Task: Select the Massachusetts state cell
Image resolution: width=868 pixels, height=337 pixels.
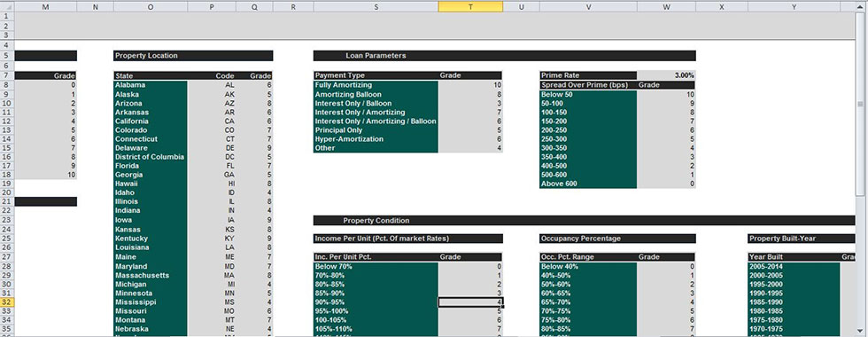Action: (151, 276)
